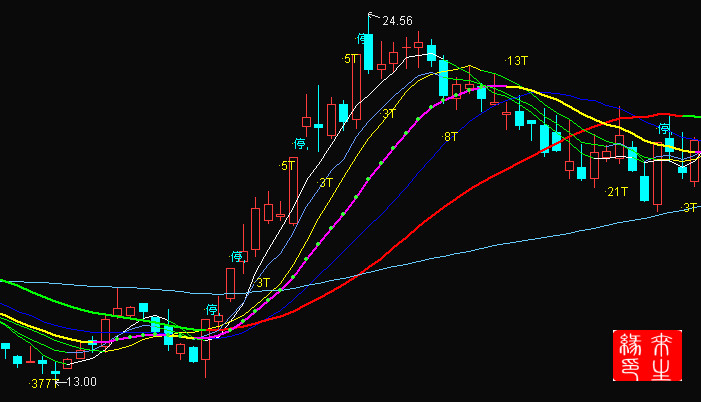The width and height of the screenshot is (701, 402).
Task: Click the cyan candlestick left of 21T label
Action: pyautogui.click(x=581, y=173)
